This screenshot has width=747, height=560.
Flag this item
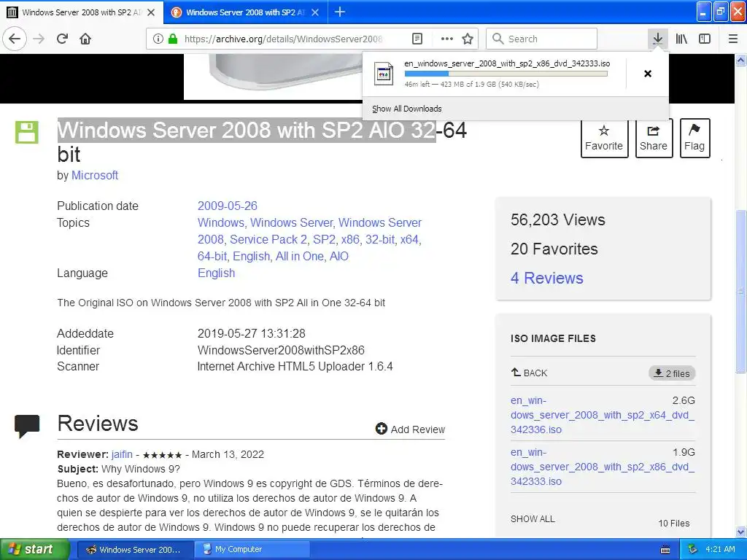(694, 138)
